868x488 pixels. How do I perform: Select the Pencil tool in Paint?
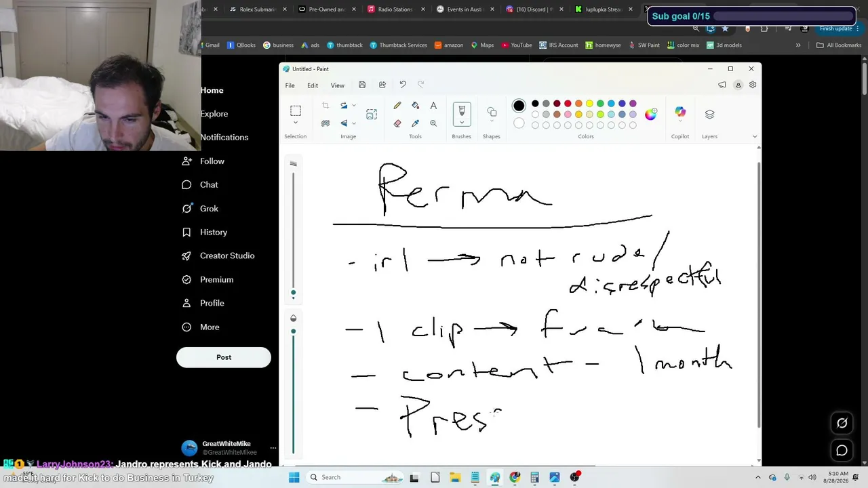[x=397, y=106]
